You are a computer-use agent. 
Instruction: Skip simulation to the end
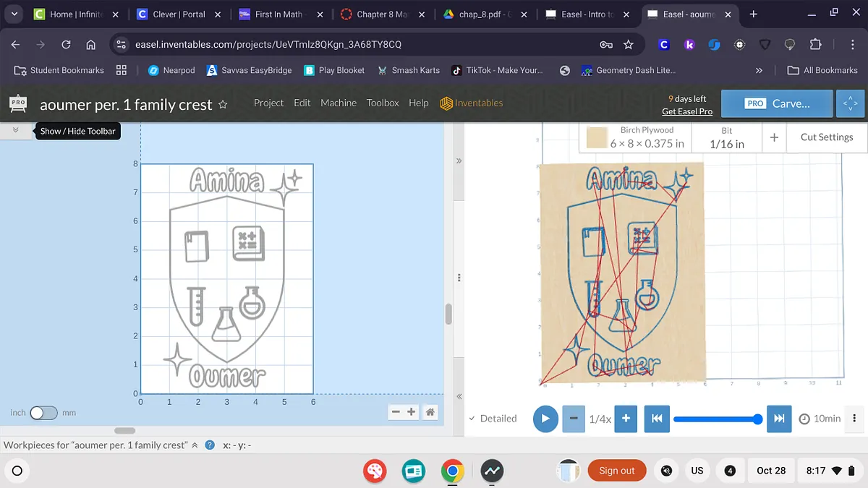click(x=779, y=419)
